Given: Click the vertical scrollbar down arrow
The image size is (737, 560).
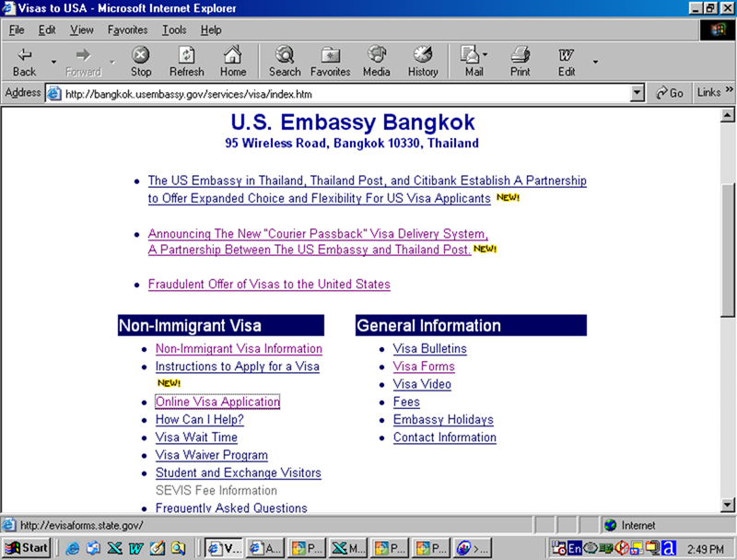Looking at the screenshot, I should 727,505.
